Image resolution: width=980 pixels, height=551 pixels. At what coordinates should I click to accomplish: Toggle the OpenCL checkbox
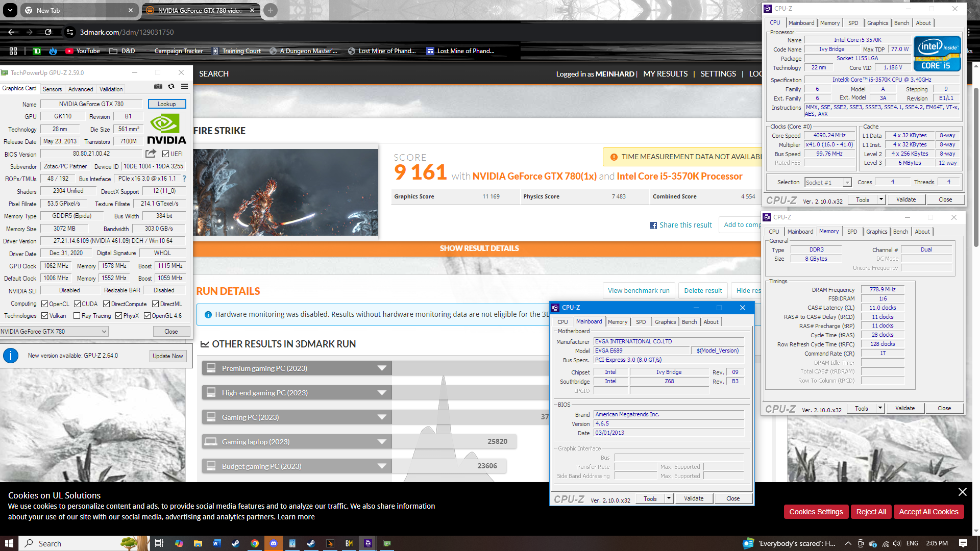coord(44,304)
